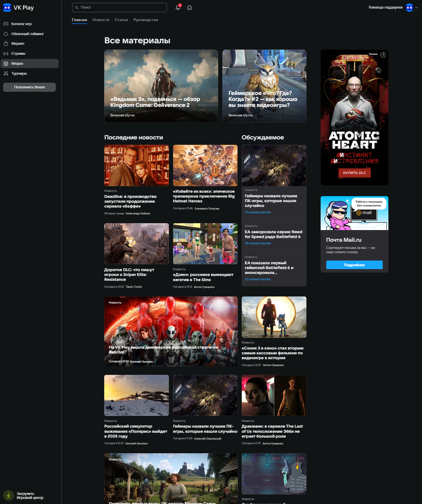Open Atomic Heart ad options menu

point(384,54)
